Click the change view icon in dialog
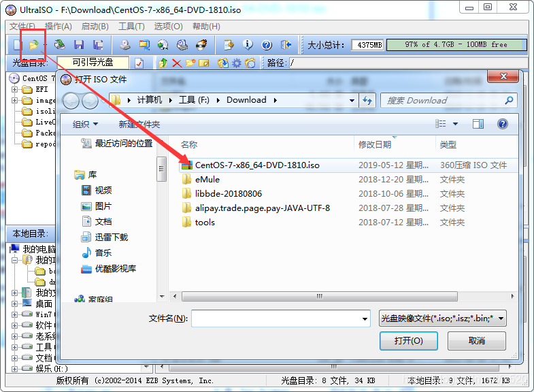This screenshot has height=392, width=534. click(441, 124)
